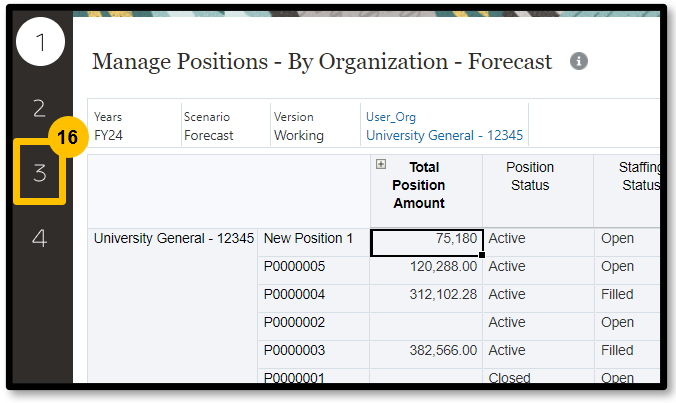The width and height of the screenshot is (676, 403).
Task: Click the University General - 12345 row header
Action: click(x=173, y=239)
